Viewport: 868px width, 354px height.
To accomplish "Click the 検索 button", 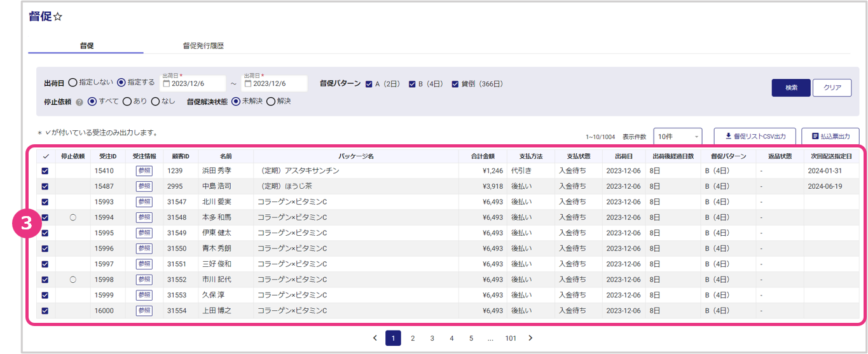I will [791, 88].
